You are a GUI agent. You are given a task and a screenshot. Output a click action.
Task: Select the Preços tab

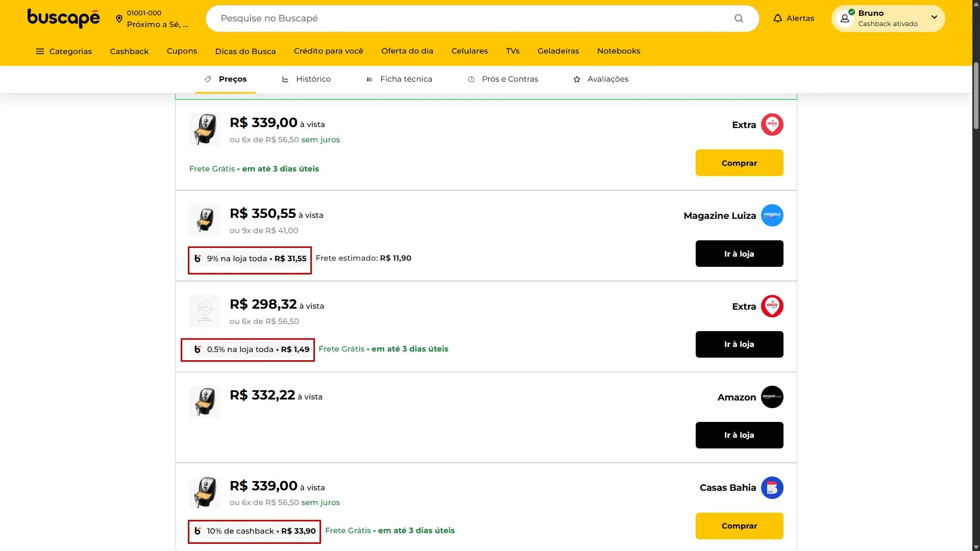pyautogui.click(x=226, y=79)
